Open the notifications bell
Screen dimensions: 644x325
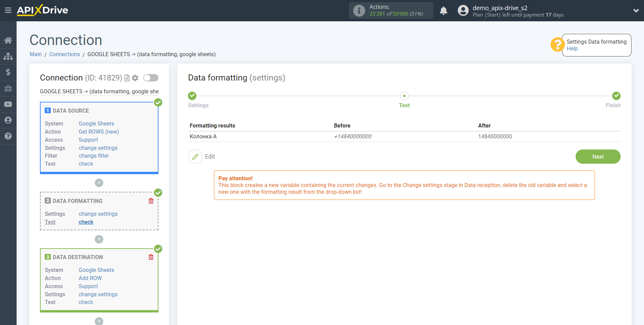click(444, 11)
